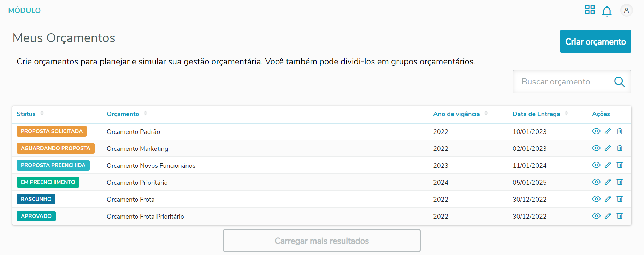Focus the Buscar orçamento search field
The height and width of the screenshot is (255, 644).
coord(562,82)
